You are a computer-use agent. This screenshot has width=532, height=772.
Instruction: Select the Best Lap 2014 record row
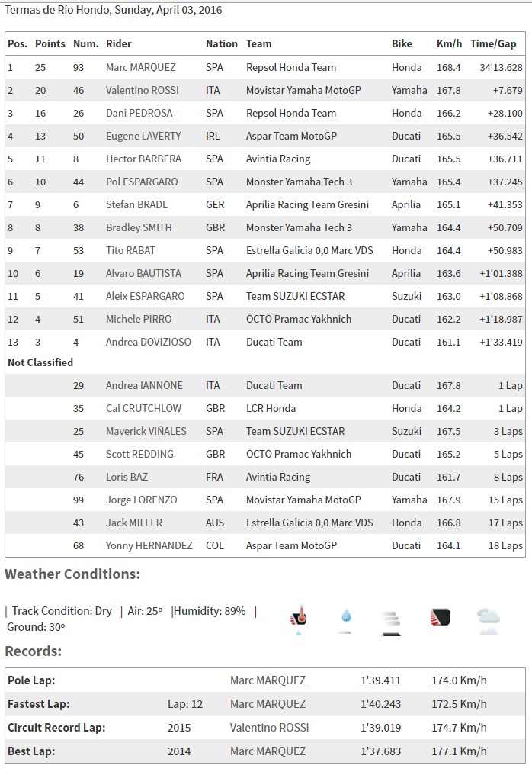point(265,751)
